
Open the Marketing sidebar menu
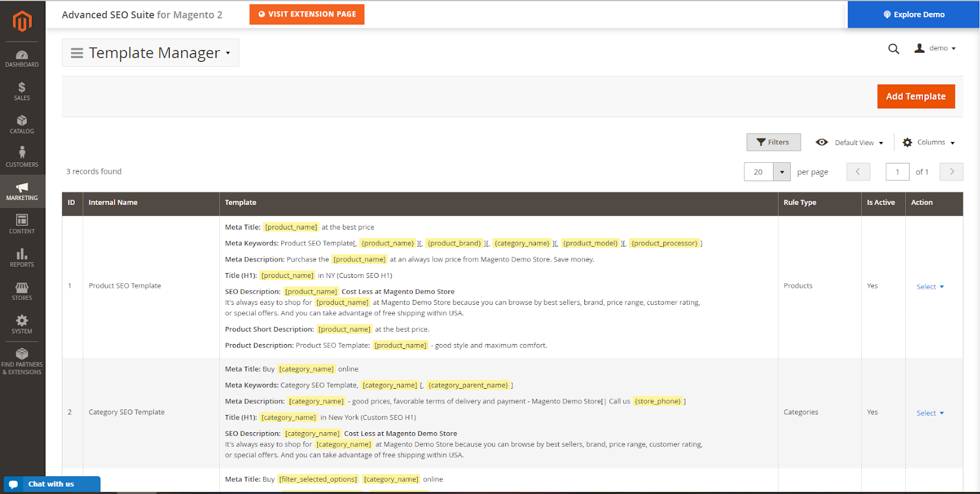(x=22, y=192)
